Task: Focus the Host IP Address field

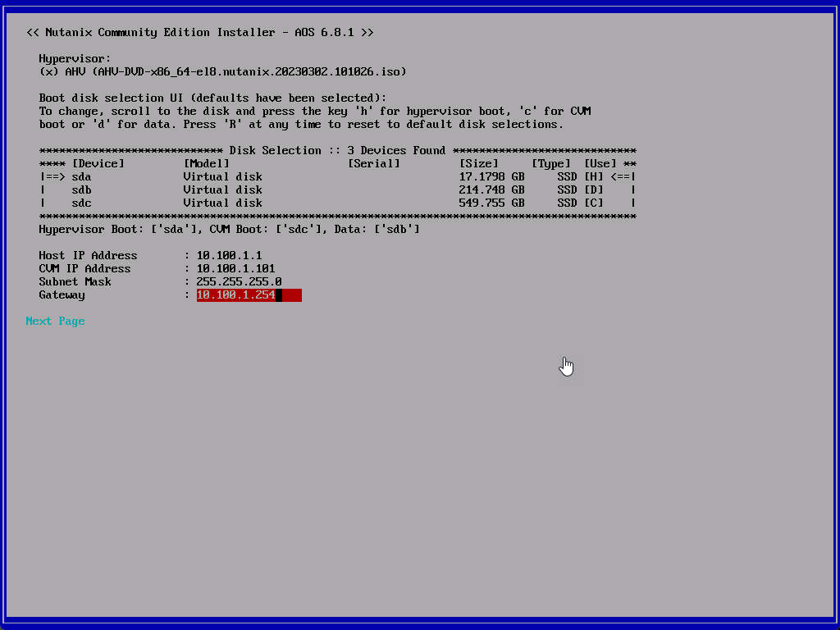Action: pyautogui.click(x=229, y=255)
